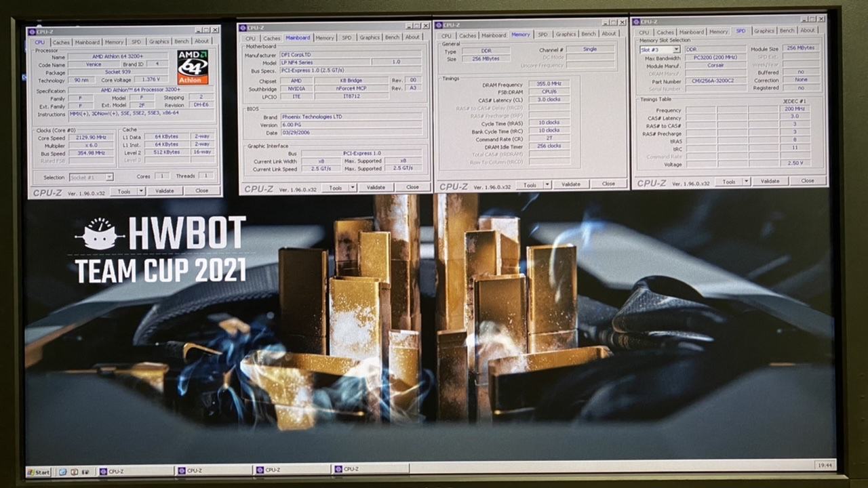Click Validate in CPU tab window
Viewport: 868px width, 488px height.
[165, 191]
